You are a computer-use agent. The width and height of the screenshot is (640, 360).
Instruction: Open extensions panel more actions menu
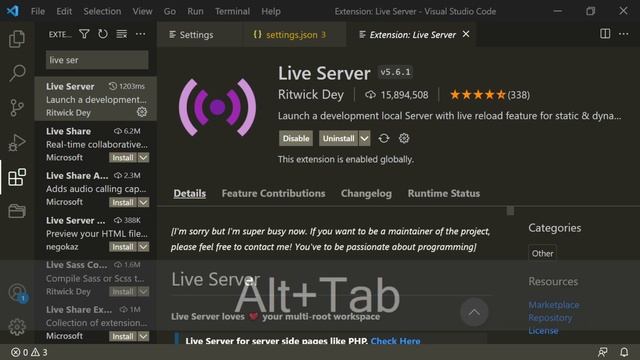click(140, 34)
